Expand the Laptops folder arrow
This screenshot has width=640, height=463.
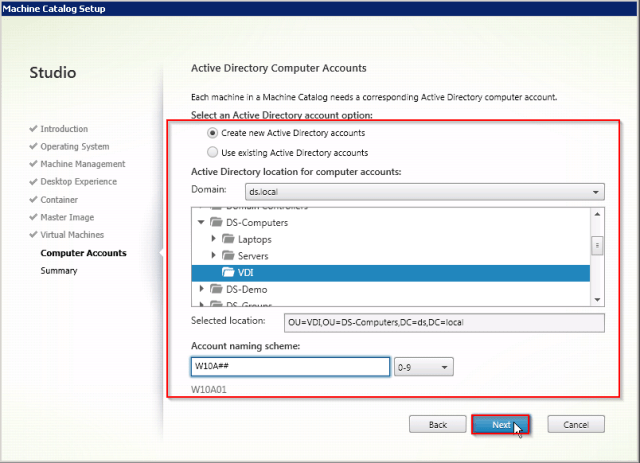[x=214, y=240]
